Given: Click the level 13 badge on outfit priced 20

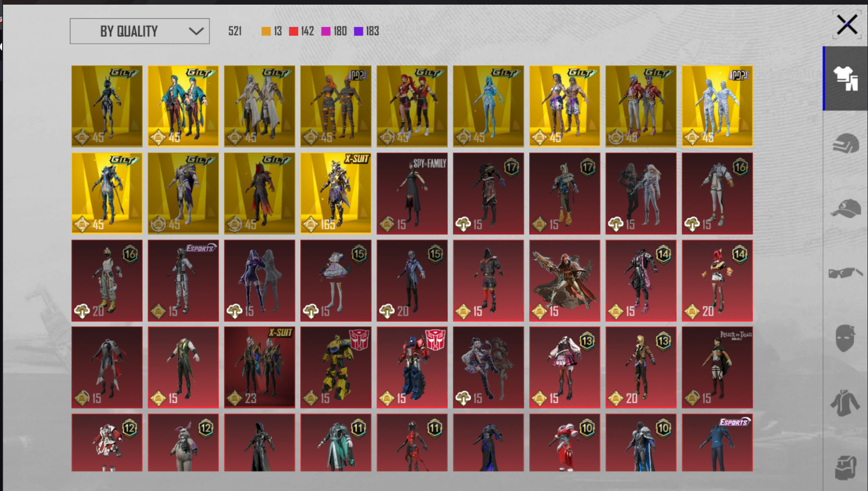Looking at the screenshot, I should 663,341.
